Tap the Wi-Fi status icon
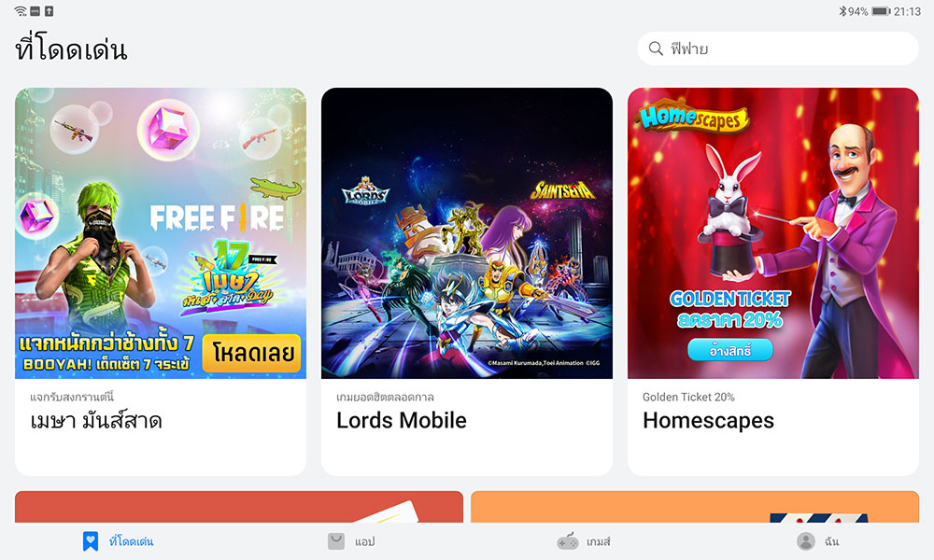This screenshot has height=560, width=934. [21, 11]
